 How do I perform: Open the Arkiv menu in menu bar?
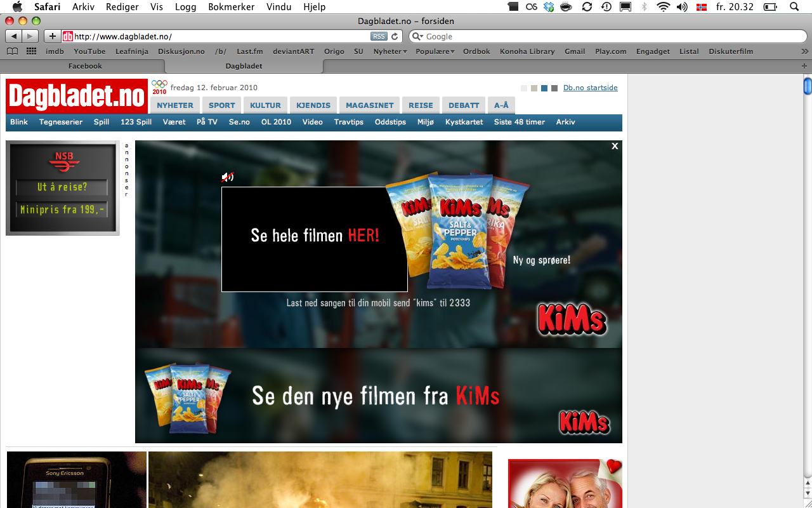click(x=83, y=6)
